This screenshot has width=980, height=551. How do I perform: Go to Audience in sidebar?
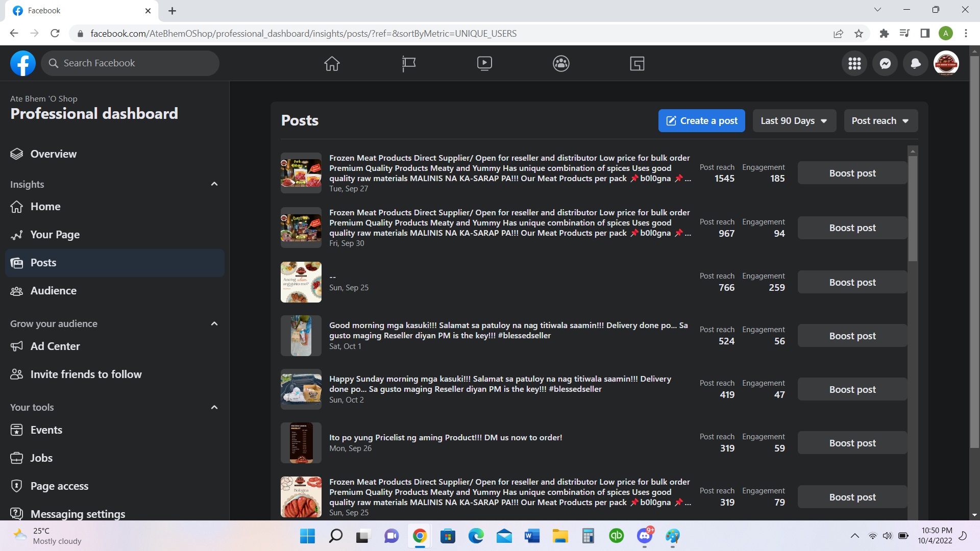[x=53, y=291]
